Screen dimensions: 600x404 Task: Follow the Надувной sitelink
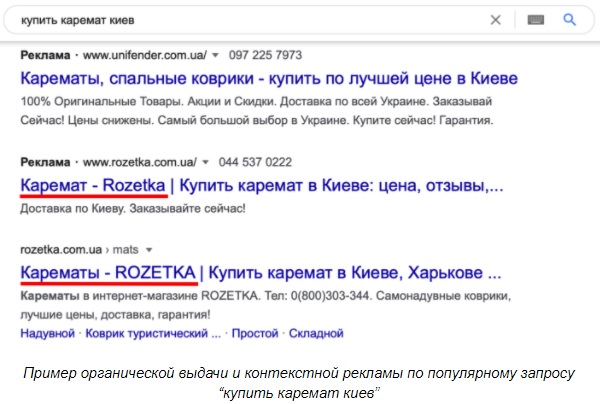[x=47, y=332]
